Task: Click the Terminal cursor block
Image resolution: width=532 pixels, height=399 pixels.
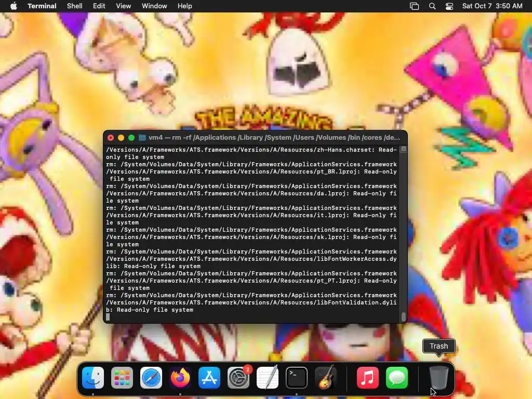Action: [108, 317]
